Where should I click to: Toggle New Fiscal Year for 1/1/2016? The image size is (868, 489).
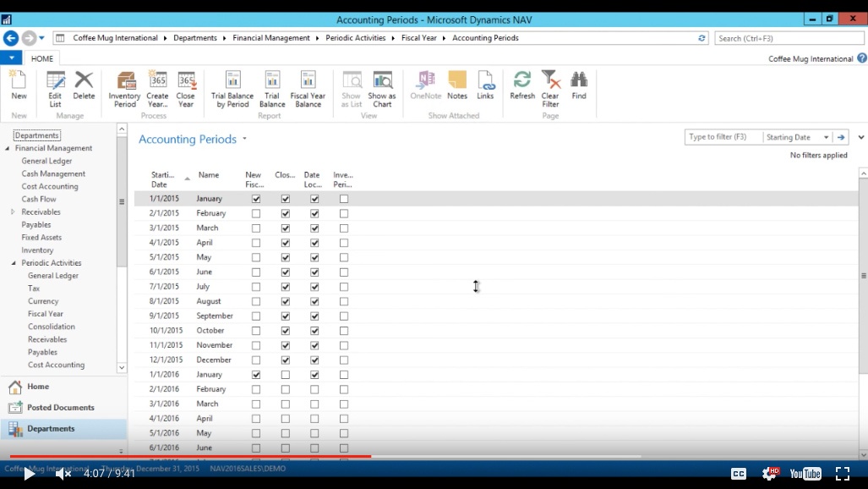point(256,375)
